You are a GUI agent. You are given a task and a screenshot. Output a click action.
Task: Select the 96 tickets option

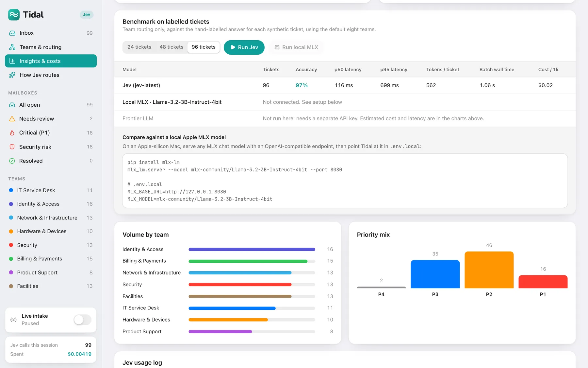click(204, 47)
